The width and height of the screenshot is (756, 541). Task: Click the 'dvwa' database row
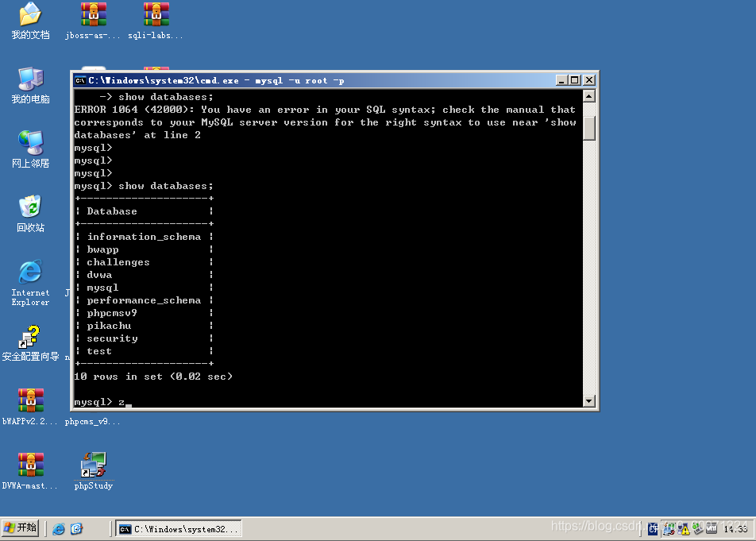click(x=144, y=275)
